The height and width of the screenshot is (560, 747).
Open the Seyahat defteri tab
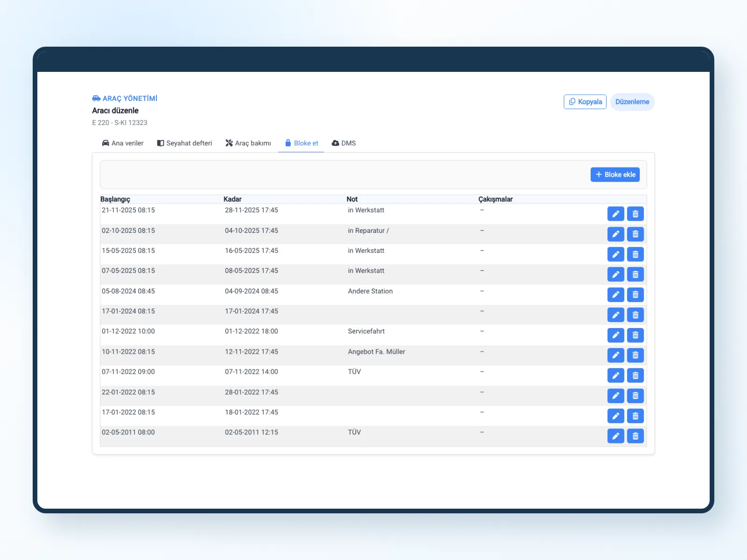(x=184, y=143)
